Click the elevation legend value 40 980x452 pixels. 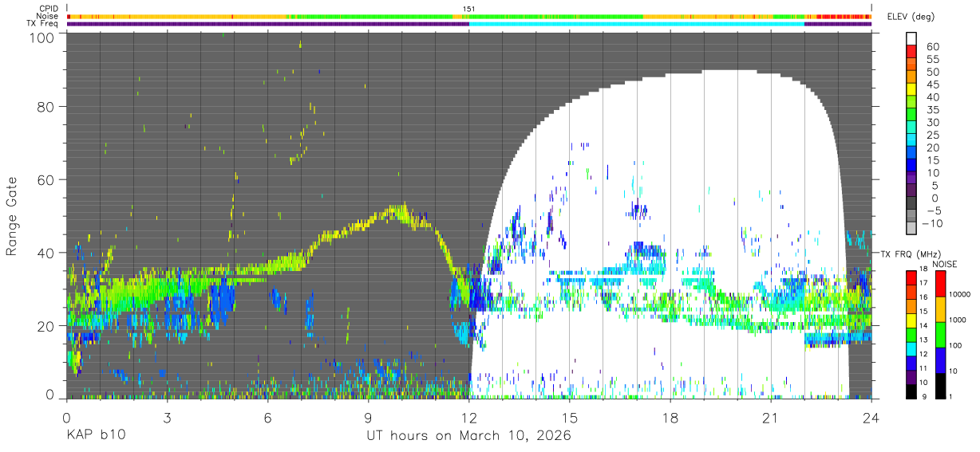pyautogui.click(x=933, y=97)
